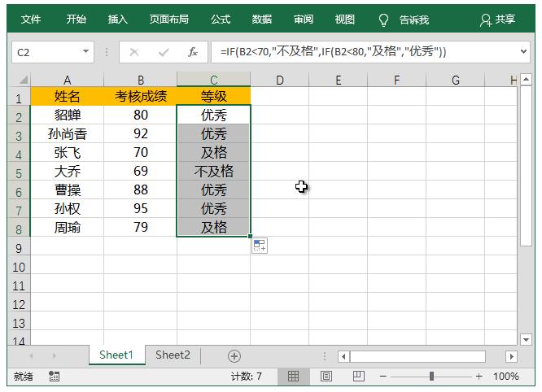
Task: Click the vertical scrollbar down arrow
Action: [x=526, y=339]
